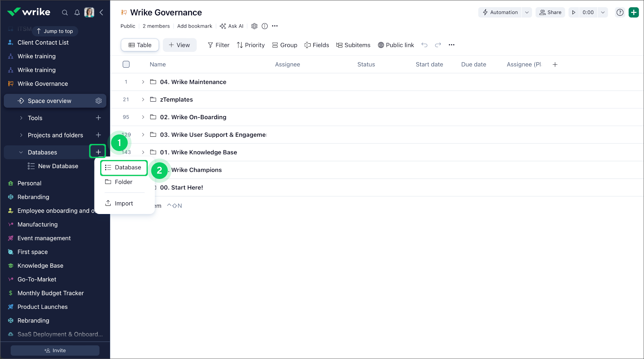Click the Filter icon on the toolbar
Viewport: 644px width, 359px height.
[210, 45]
